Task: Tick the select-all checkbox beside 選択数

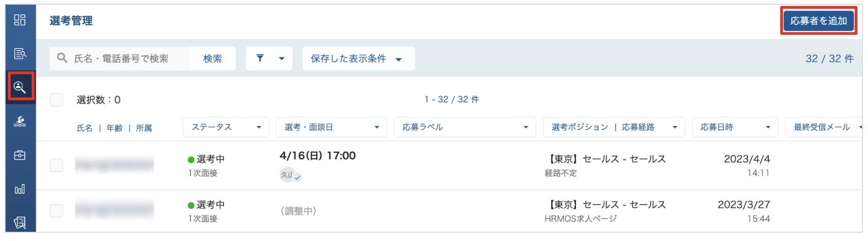Action: pyautogui.click(x=57, y=100)
